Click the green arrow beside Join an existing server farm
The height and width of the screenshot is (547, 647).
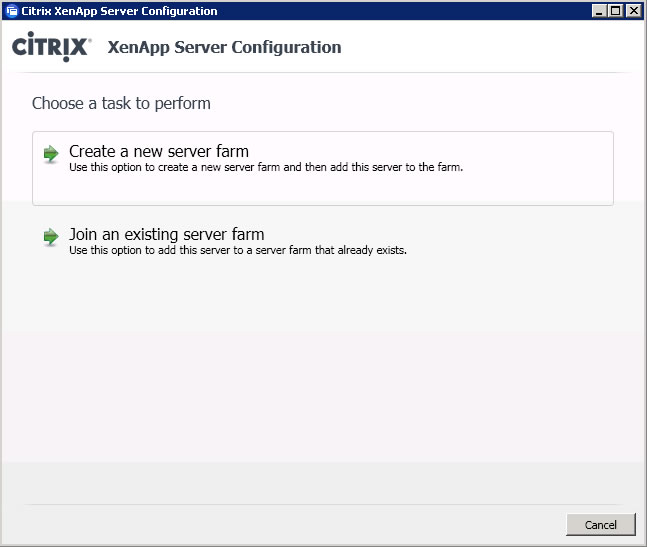pyautogui.click(x=51, y=237)
